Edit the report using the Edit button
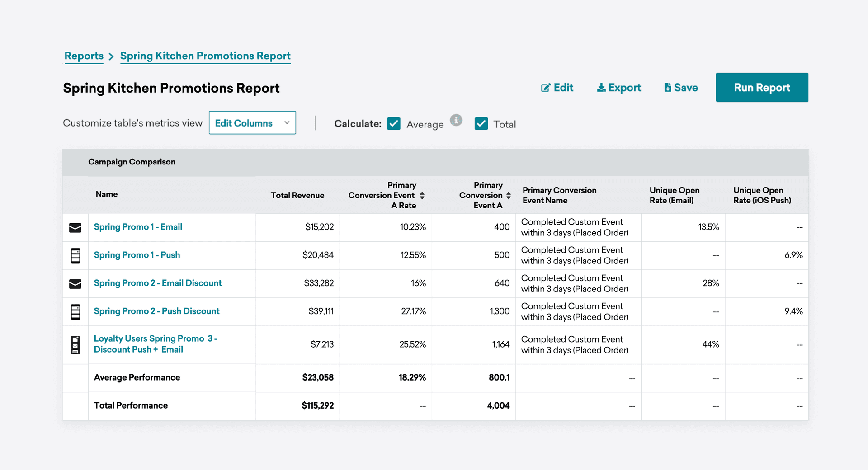Image resolution: width=868 pixels, height=470 pixels. [x=557, y=88]
